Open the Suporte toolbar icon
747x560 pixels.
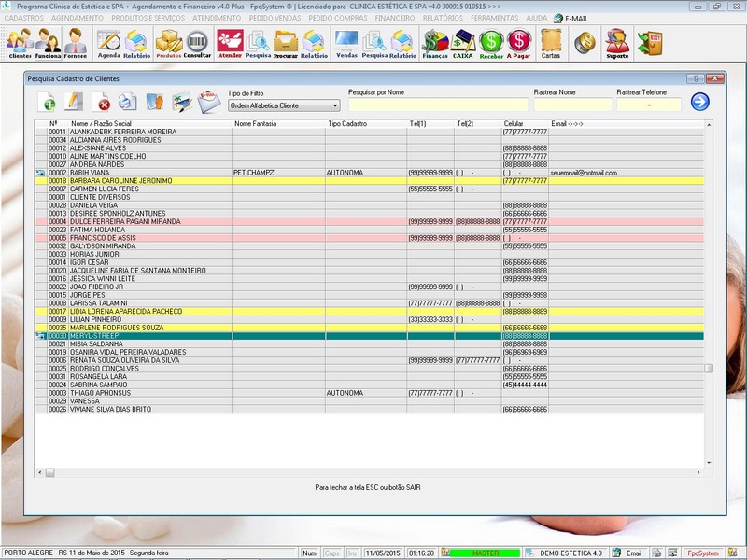point(617,43)
